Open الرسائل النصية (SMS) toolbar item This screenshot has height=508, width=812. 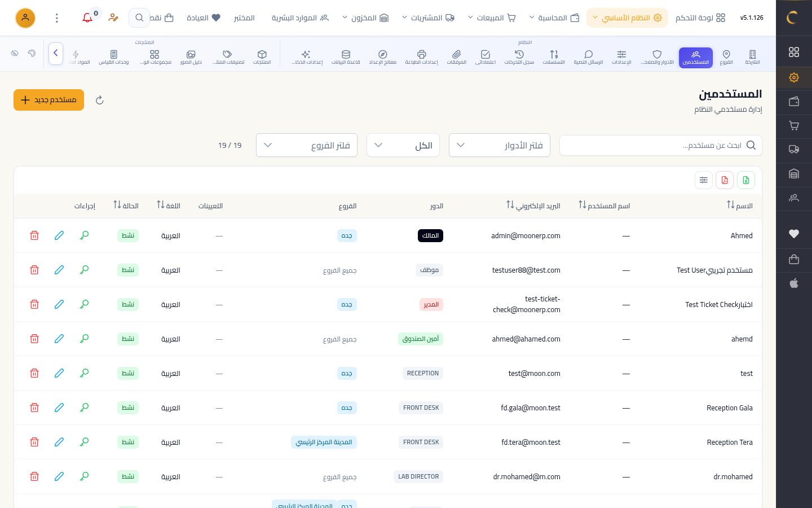(588, 57)
